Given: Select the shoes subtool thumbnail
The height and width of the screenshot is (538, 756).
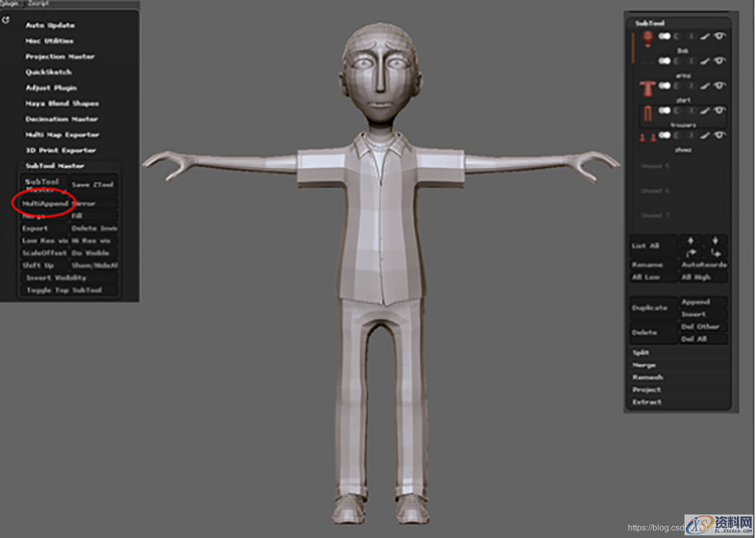Looking at the screenshot, I should pyautogui.click(x=648, y=137).
